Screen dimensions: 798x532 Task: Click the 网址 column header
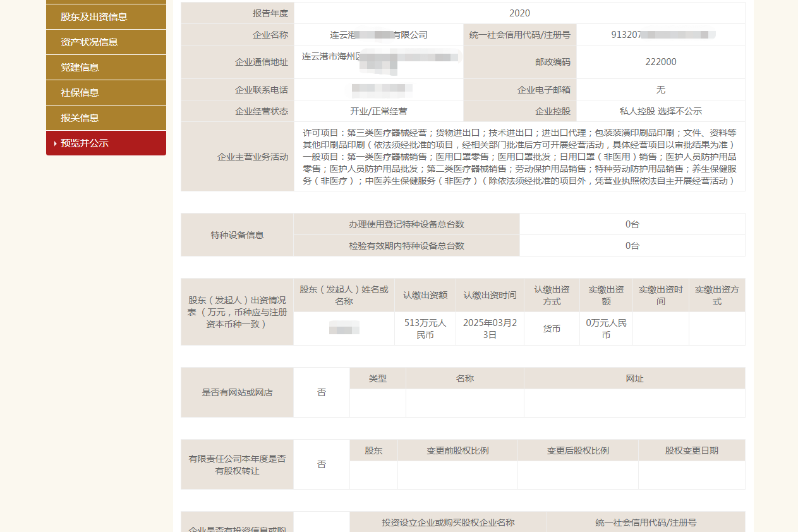pyautogui.click(x=634, y=378)
